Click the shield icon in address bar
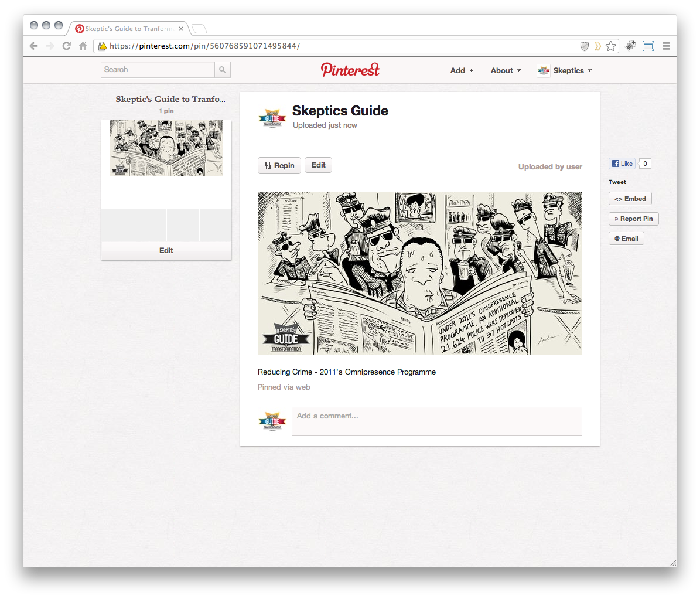The width and height of the screenshot is (700, 599). (x=584, y=46)
